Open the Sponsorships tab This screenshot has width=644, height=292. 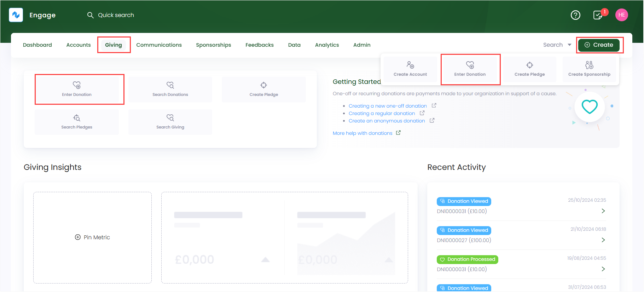coord(214,45)
